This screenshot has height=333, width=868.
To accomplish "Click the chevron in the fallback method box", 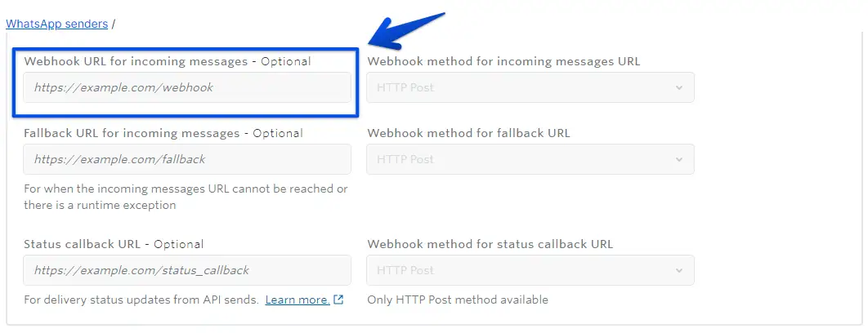I will click(678, 160).
